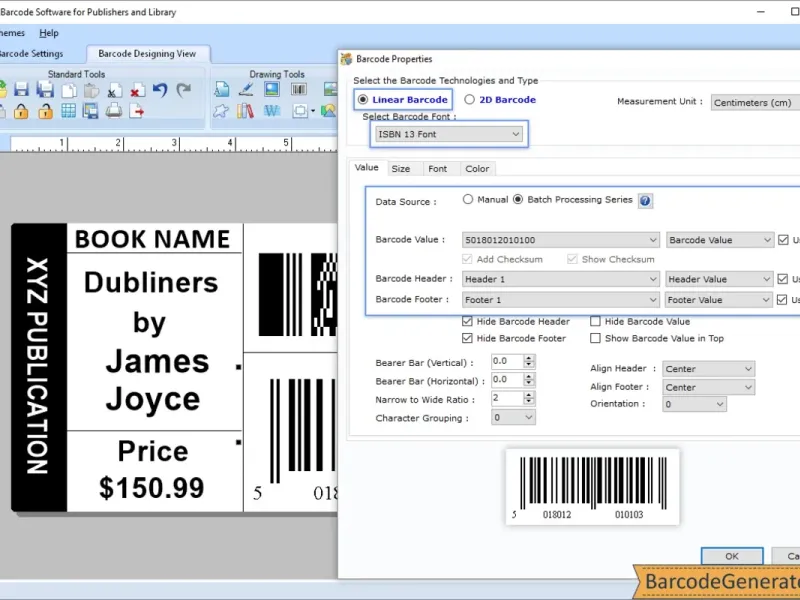800x600 pixels.
Task: Decrease Bearer Bar (Horizontal) value
Action: (x=529, y=383)
